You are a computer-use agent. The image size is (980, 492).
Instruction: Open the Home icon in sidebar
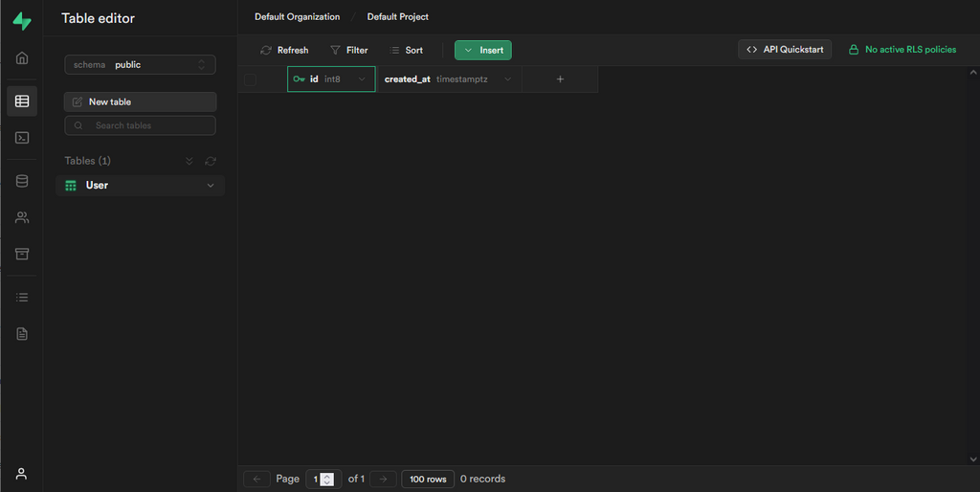coord(22,58)
